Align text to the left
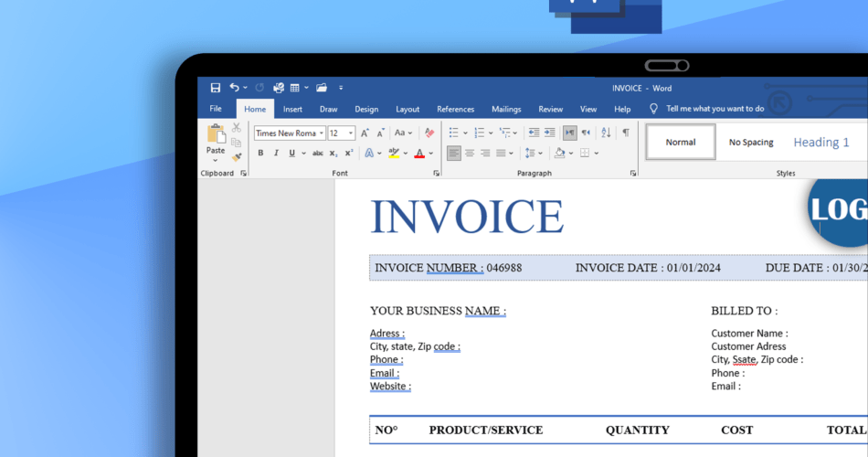Screen dimensions: 868x457 point(453,153)
